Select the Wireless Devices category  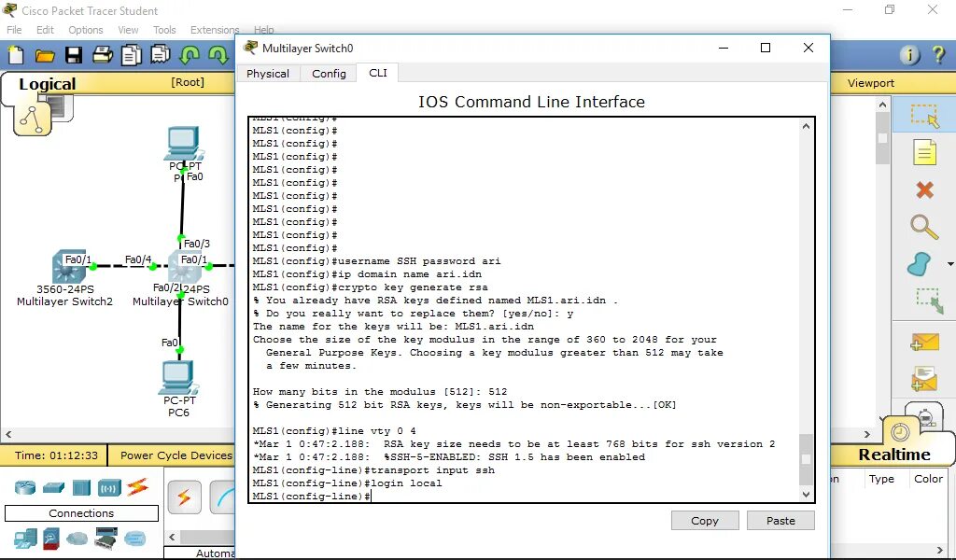[110, 487]
